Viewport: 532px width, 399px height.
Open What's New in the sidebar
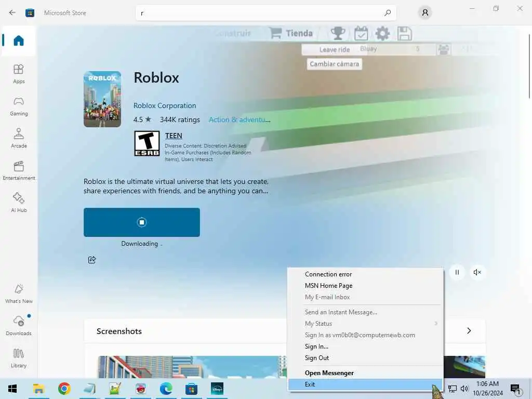(19, 294)
